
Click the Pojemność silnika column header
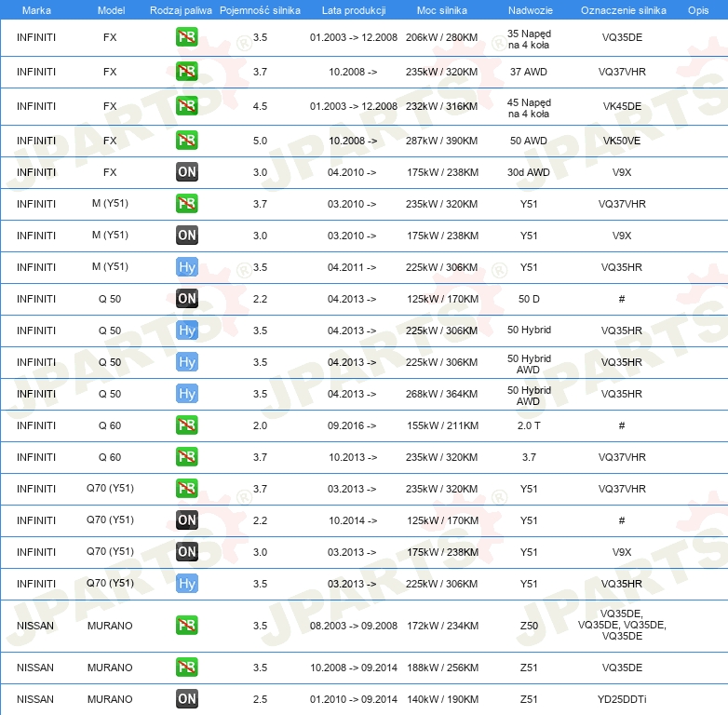(260, 10)
